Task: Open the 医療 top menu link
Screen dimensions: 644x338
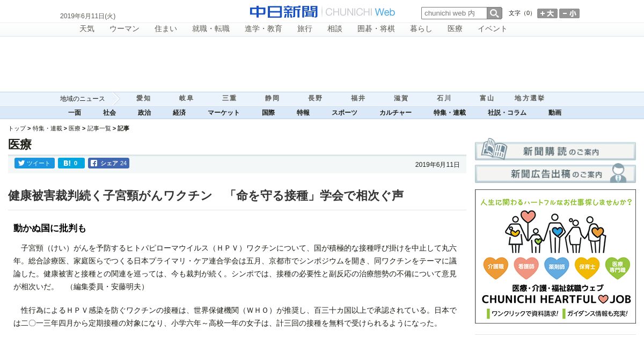Action: pyautogui.click(x=455, y=29)
